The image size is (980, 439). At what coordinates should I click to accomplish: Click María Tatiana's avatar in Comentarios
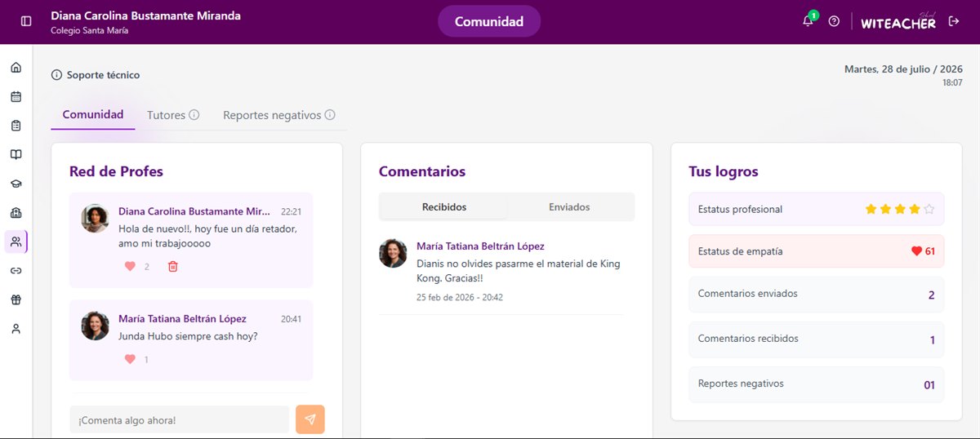(x=393, y=253)
